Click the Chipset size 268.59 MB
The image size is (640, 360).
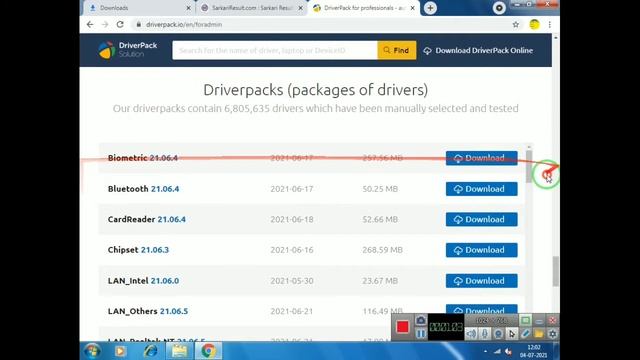point(382,250)
